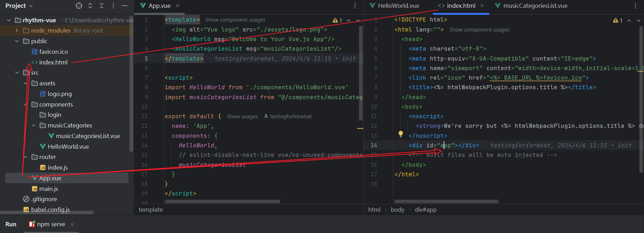The width and height of the screenshot is (644, 233).
Task: Open the Project panel options three-dot menu
Action: [x=113, y=6]
